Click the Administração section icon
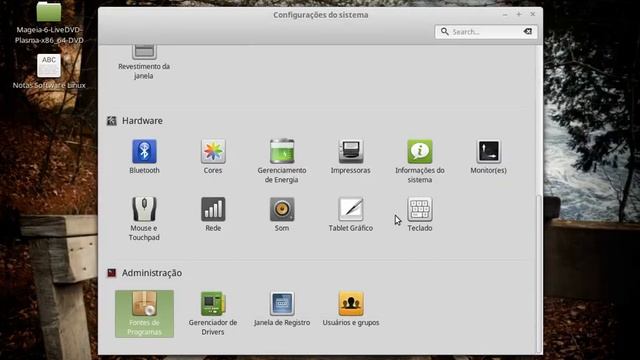The image size is (640, 360). [x=111, y=273]
